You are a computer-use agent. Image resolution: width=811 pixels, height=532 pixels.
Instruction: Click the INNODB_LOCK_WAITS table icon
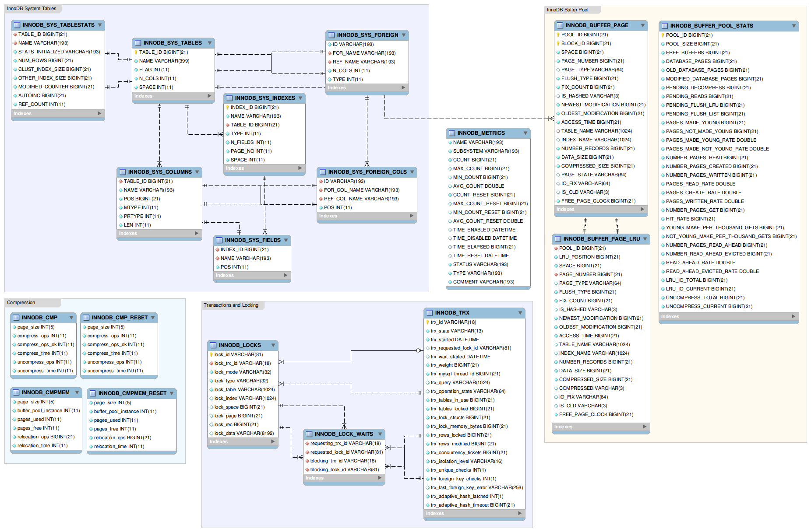point(309,434)
